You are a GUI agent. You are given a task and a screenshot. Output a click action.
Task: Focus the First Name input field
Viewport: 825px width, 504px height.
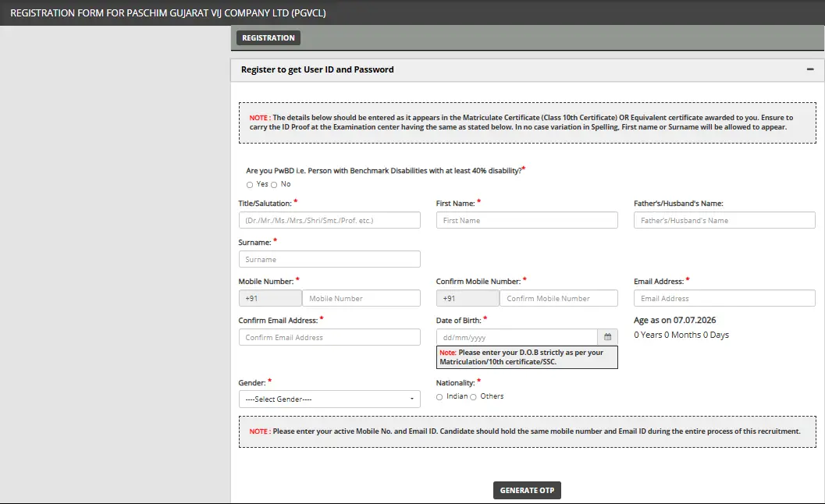(527, 221)
